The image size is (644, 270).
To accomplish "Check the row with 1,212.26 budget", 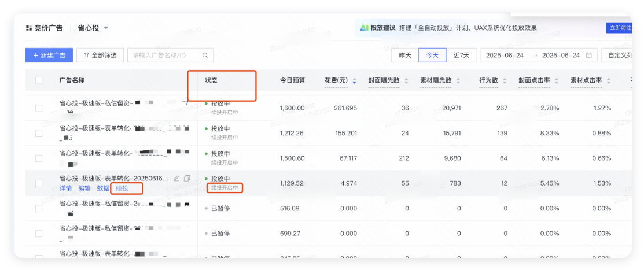I will [39, 134].
